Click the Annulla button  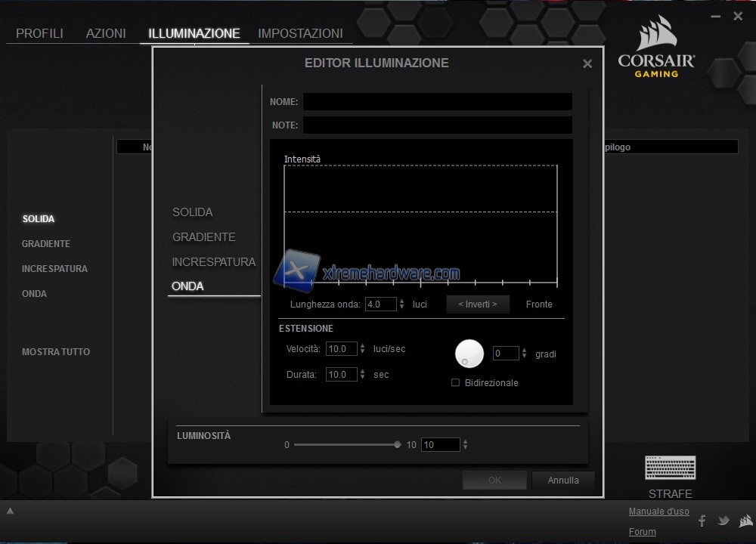[562, 481]
